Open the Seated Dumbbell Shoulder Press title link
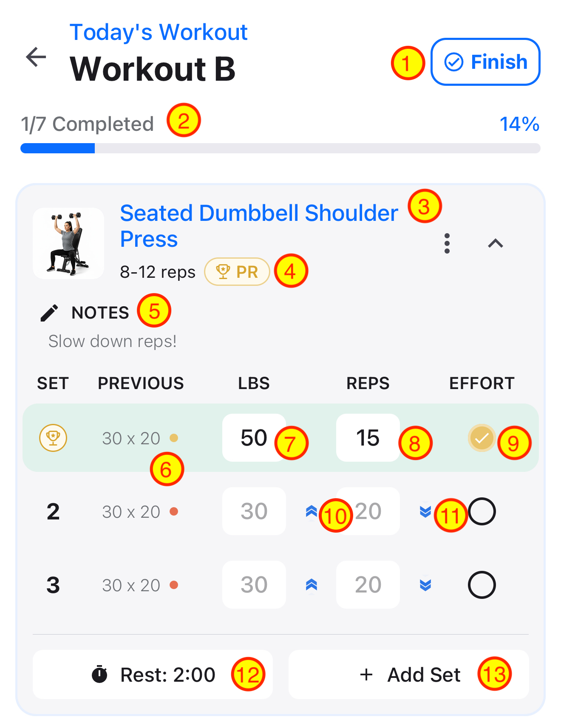Viewport: 561px width, 728px height. point(259,226)
